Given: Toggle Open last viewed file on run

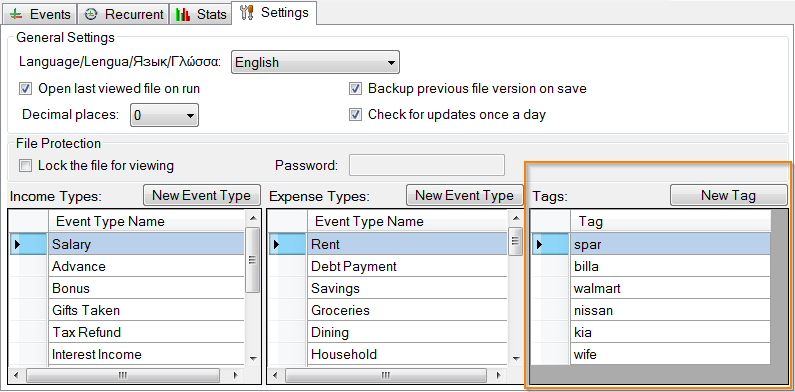Looking at the screenshot, I should click(x=25, y=89).
